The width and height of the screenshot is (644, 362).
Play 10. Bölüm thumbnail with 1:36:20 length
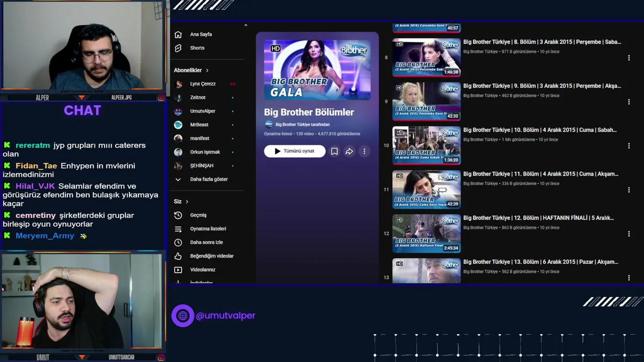427,145
